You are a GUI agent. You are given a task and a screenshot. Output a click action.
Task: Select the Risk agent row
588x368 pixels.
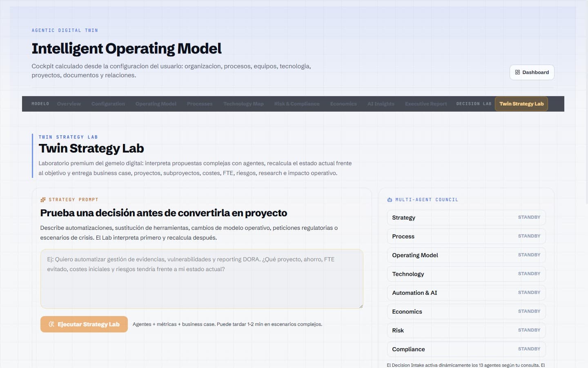pos(466,330)
